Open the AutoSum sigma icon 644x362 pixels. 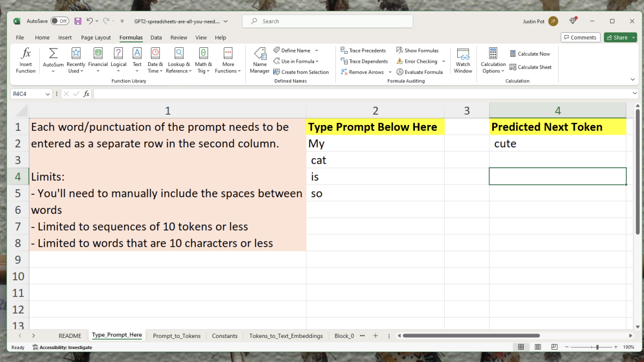(x=53, y=54)
